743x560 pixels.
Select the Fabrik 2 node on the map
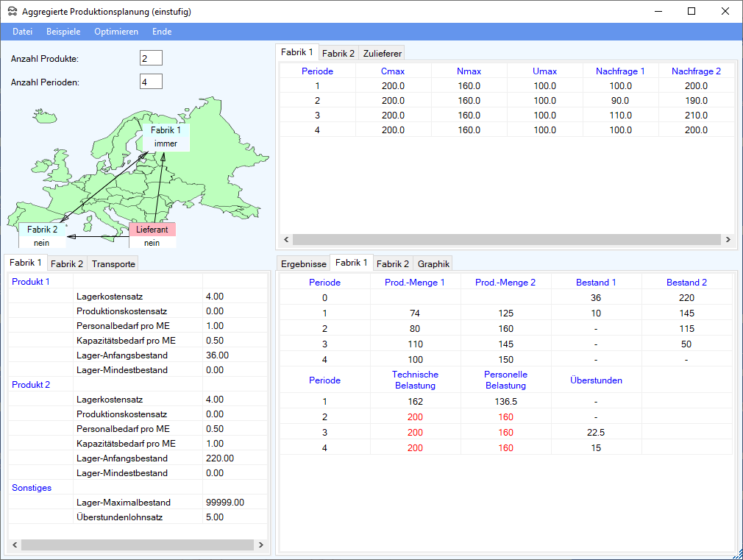(42, 230)
